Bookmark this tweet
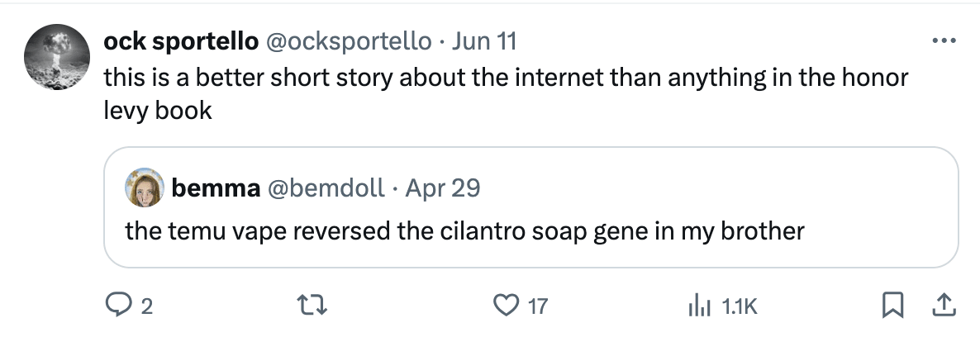This screenshot has width=980, height=337. click(x=891, y=306)
